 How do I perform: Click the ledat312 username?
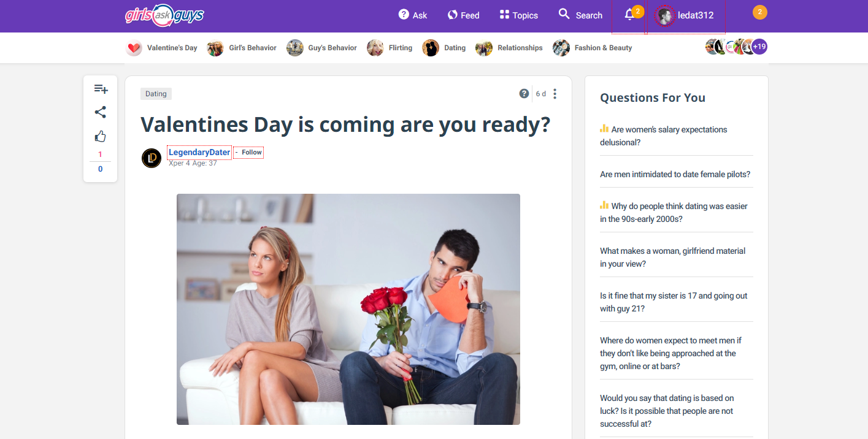click(x=696, y=15)
